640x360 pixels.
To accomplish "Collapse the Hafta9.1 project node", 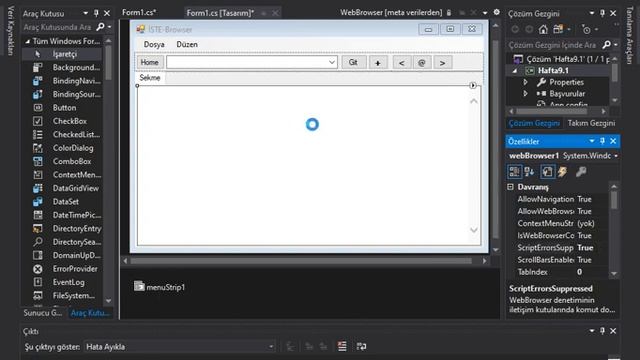I will pyautogui.click(x=515, y=71).
